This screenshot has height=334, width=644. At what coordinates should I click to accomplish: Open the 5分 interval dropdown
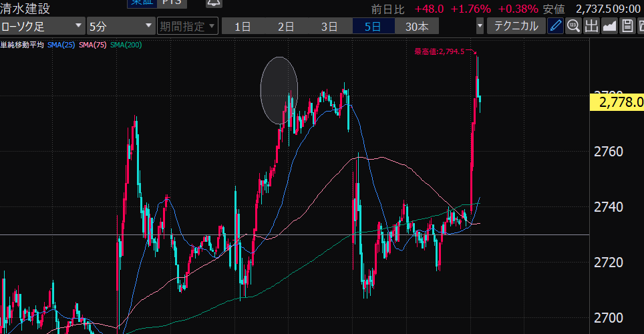tap(121, 27)
